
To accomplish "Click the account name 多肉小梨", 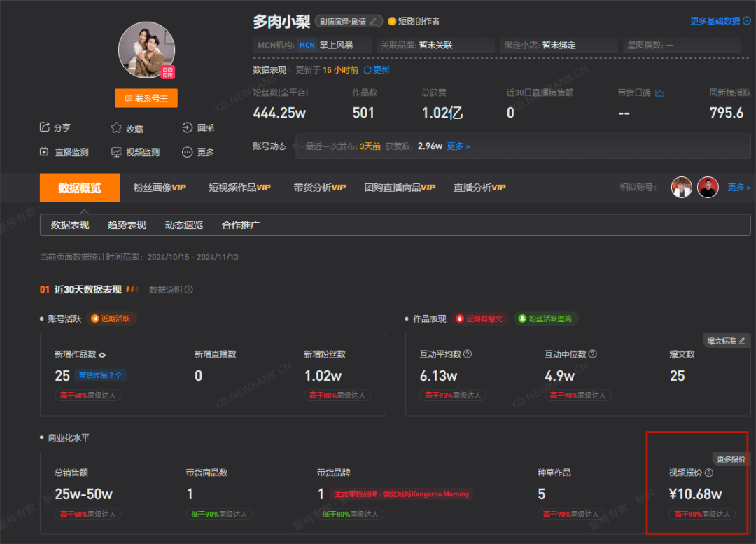I will tap(281, 21).
